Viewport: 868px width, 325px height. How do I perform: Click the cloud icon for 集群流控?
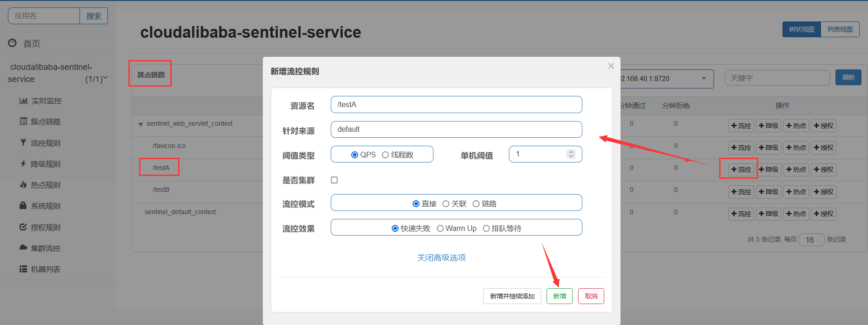23,248
